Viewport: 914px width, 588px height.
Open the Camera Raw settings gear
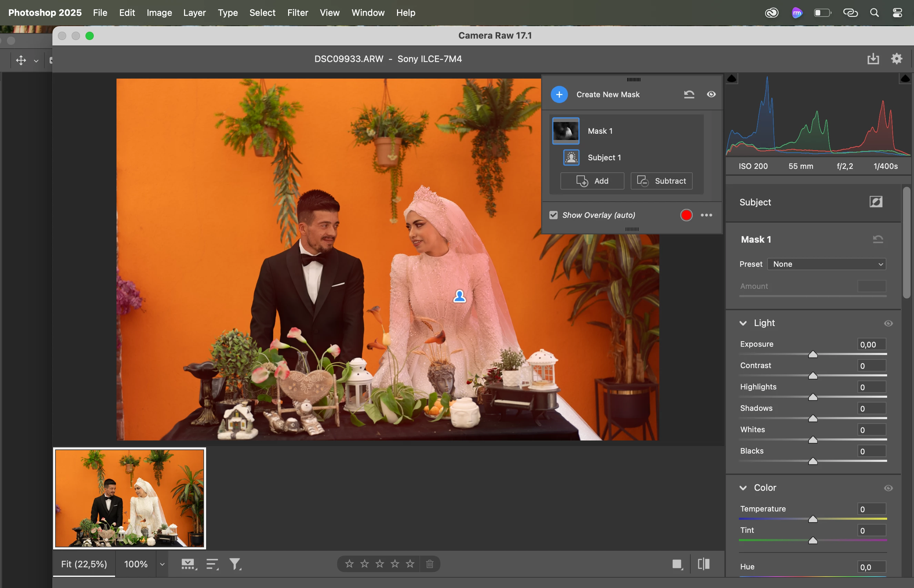pos(896,59)
